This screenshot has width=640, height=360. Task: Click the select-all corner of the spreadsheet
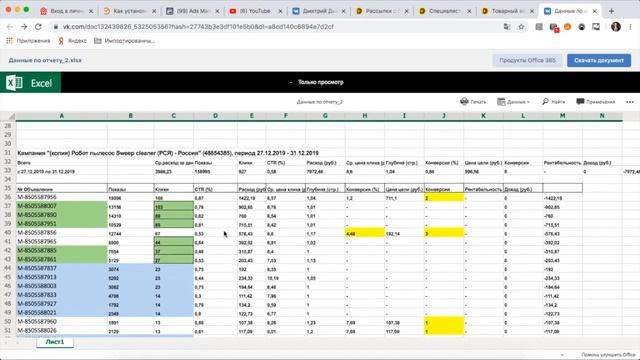click(8, 116)
